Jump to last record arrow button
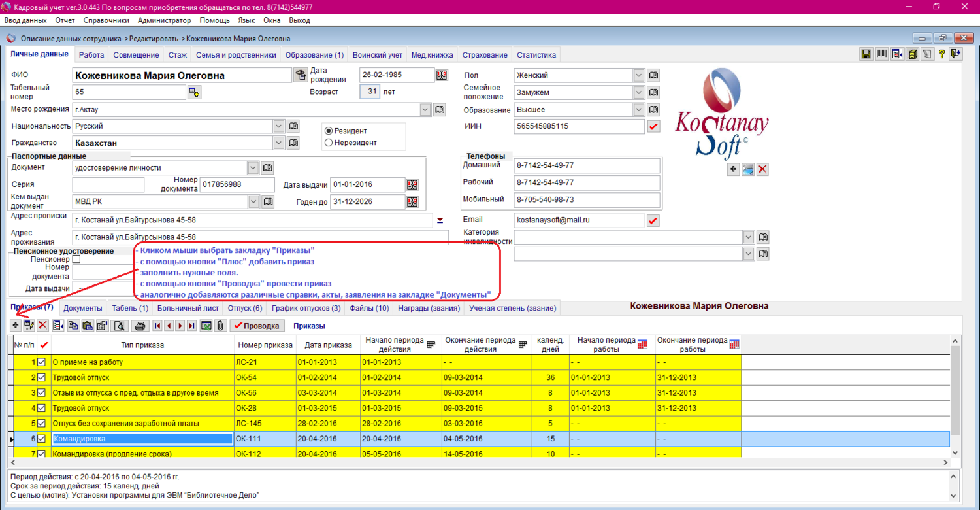The height and width of the screenshot is (510, 980). (x=191, y=326)
